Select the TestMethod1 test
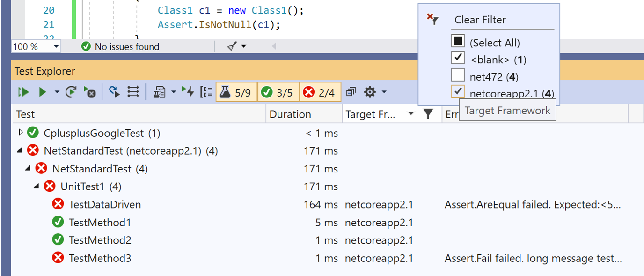Viewport: 644px width, 276px height. click(x=100, y=222)
